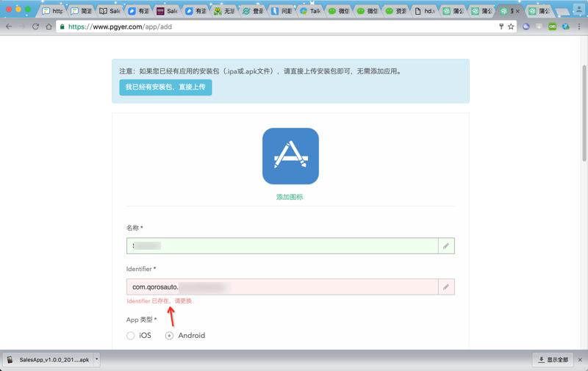The height and width of the screenshot is (371, 588).
Task: Switch to the 'hd.v' tab
Action: coord(425,11)
